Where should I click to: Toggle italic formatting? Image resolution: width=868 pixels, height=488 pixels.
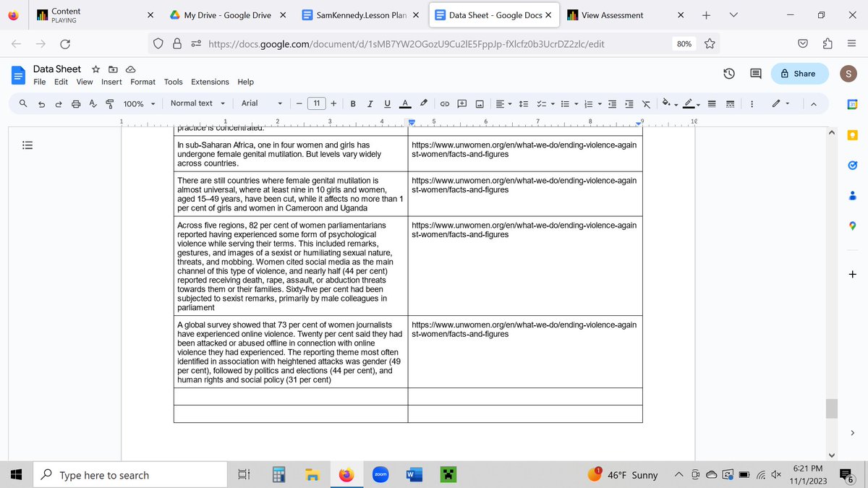pos(370,103)
